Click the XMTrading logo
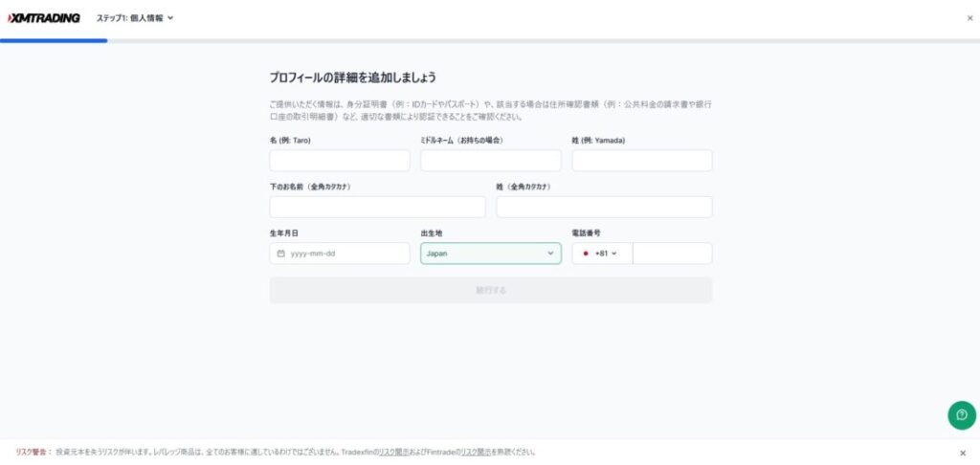The width and height of the screenshot is (980, 465). pyautogui.click(x=43, y=17)
